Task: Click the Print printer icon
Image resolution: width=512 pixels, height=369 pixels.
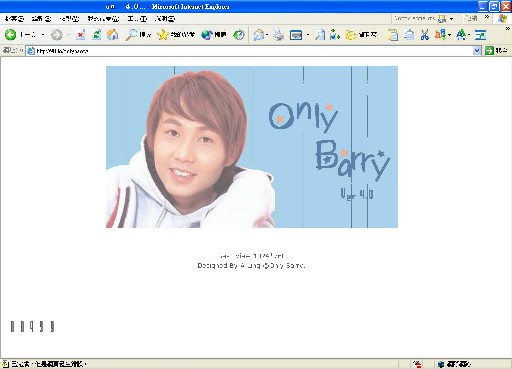Action: pos(278,35)
